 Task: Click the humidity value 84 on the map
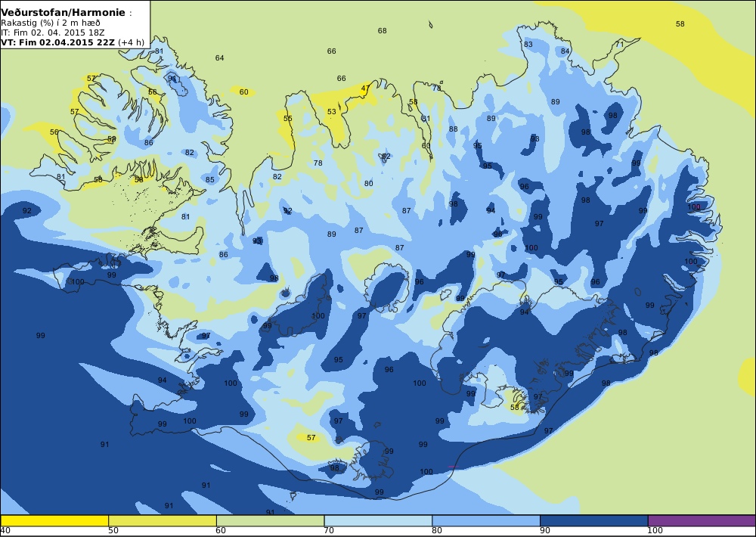click(565, 51)
